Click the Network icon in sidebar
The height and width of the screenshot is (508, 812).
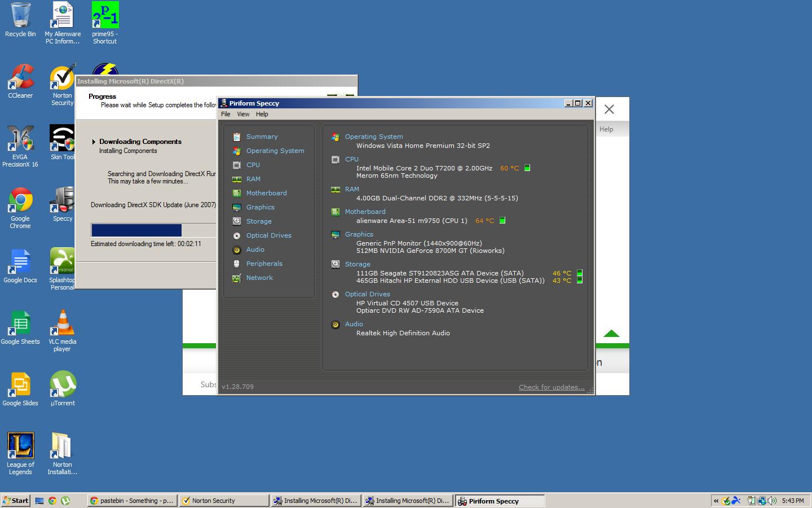click(237, 278)
